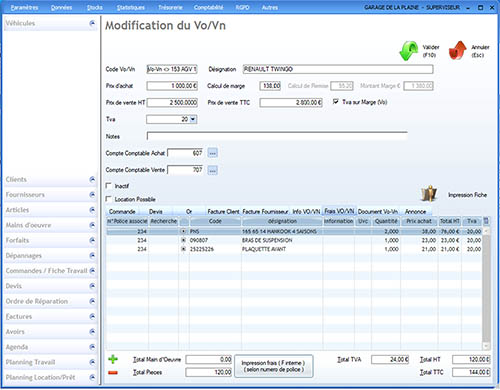Viewport: 500px width, 390px height.
Task: Open Compte Comptable Vente lookup button
Action: click(212, 170)
